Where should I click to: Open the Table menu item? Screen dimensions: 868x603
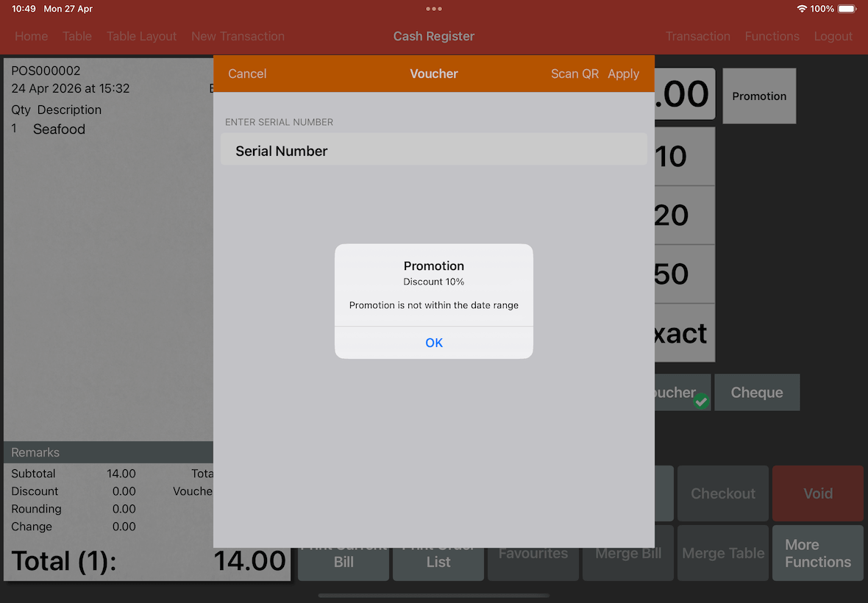77,36
